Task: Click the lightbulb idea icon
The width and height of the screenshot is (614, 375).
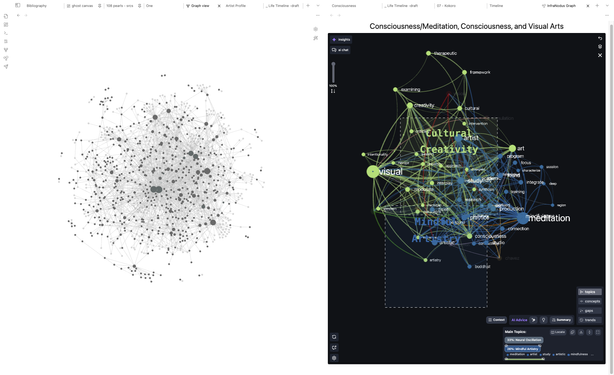Action: [544, 320]
